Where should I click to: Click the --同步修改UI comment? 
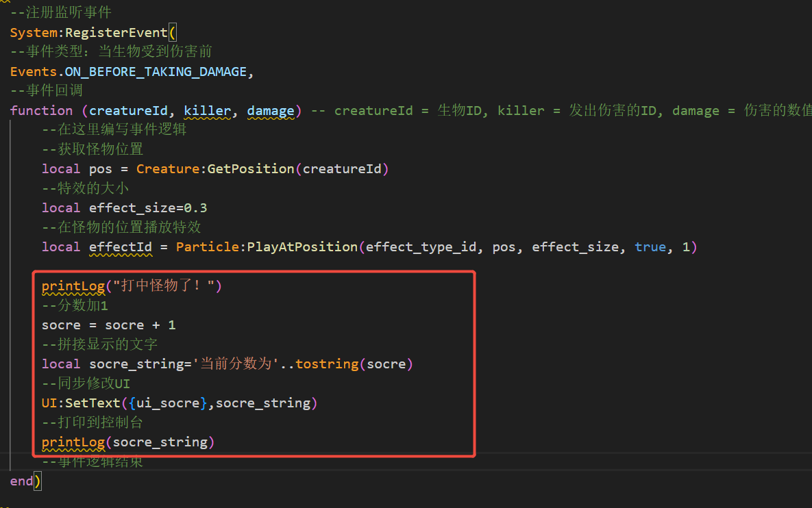click(x=86, y=383)
